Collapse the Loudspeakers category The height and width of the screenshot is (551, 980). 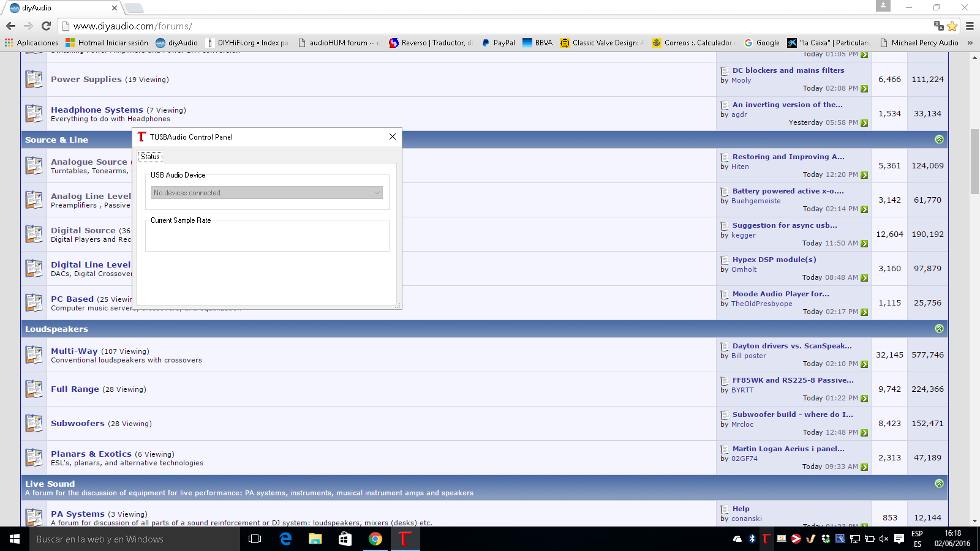pyautogui.click(x=939, y=329)
